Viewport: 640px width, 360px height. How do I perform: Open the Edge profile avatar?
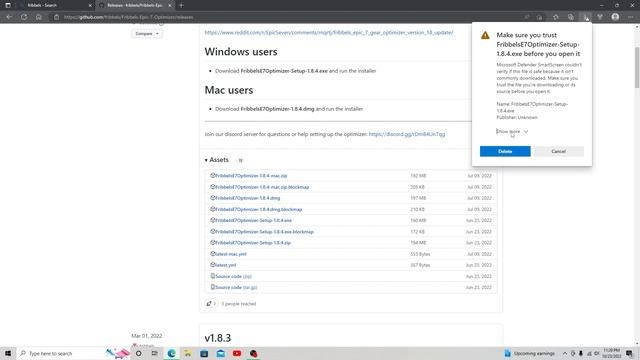(615, 17)
